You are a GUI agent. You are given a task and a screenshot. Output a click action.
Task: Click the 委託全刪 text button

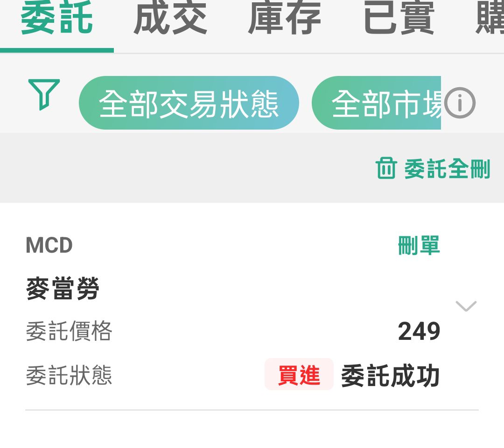[447, 169]
